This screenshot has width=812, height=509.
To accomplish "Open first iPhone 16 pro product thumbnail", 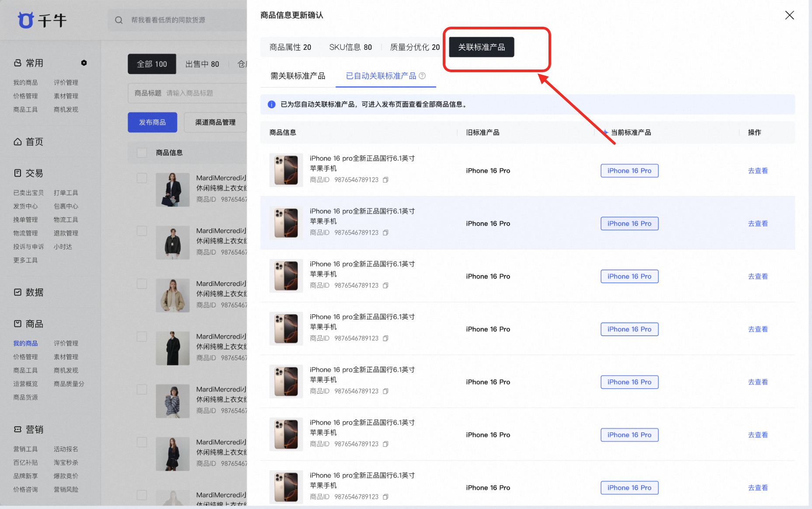I will [286, 170].
